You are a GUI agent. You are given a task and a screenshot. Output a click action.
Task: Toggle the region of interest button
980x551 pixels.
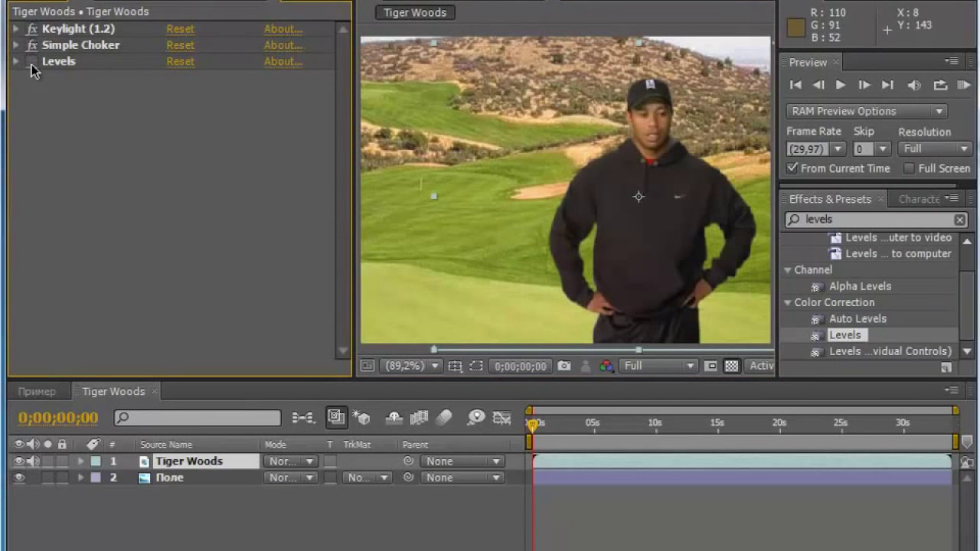[x=710, y=366]
